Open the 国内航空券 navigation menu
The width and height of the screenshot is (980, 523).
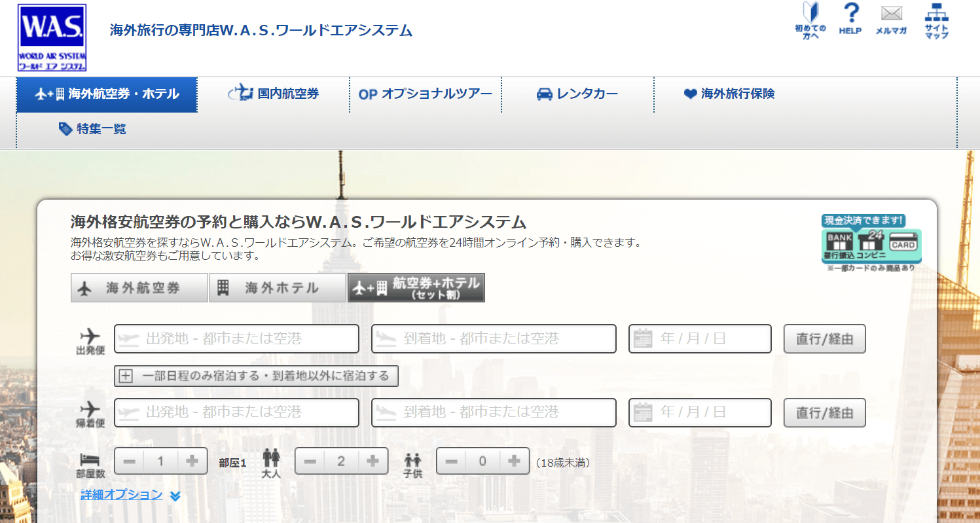click(274, 94)
